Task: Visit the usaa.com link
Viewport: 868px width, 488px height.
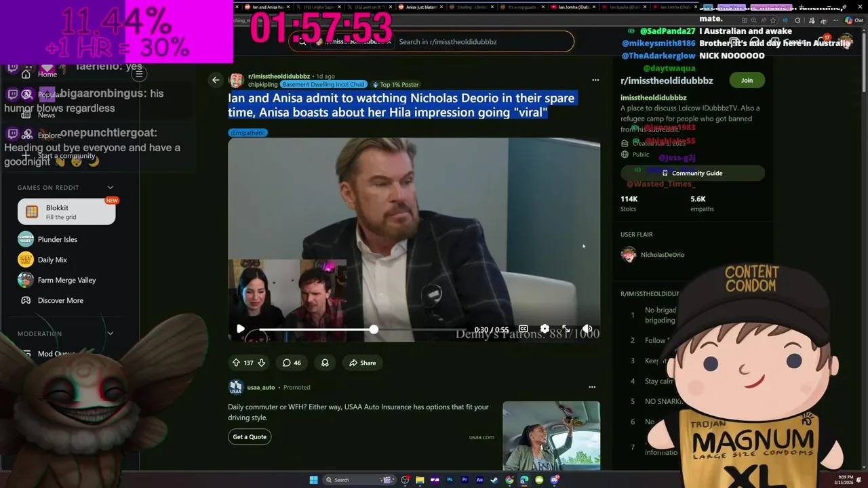Action: click(481, 437)
